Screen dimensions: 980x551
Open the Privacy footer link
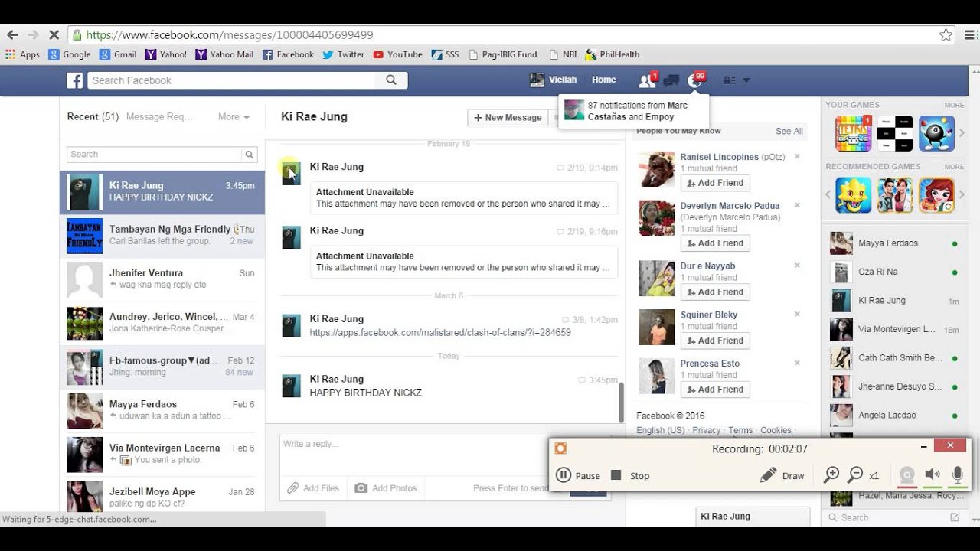point(707,430)
